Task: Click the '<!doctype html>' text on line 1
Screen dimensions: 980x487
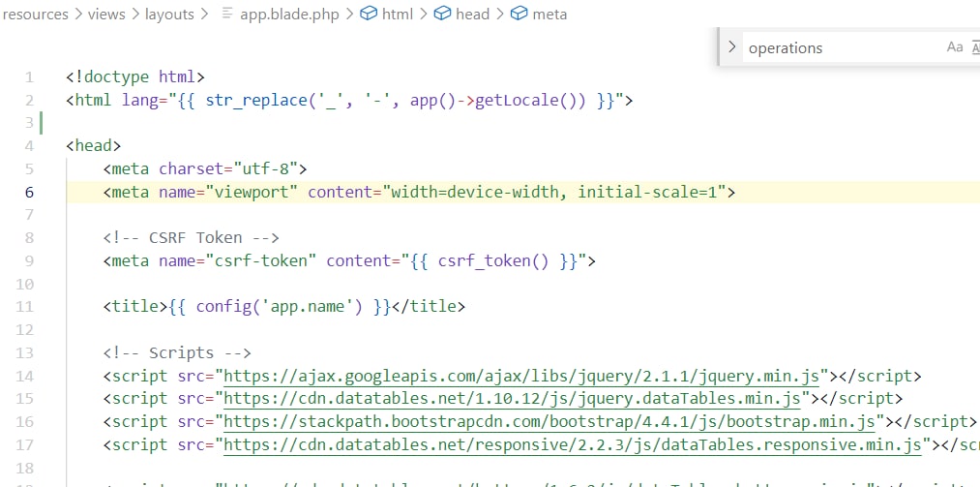Action: click(135, 76)
